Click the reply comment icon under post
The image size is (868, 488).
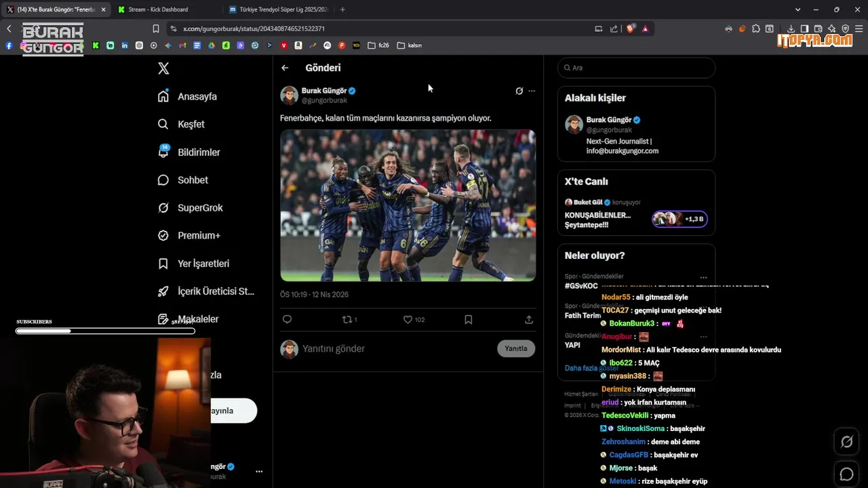point(287,319)
